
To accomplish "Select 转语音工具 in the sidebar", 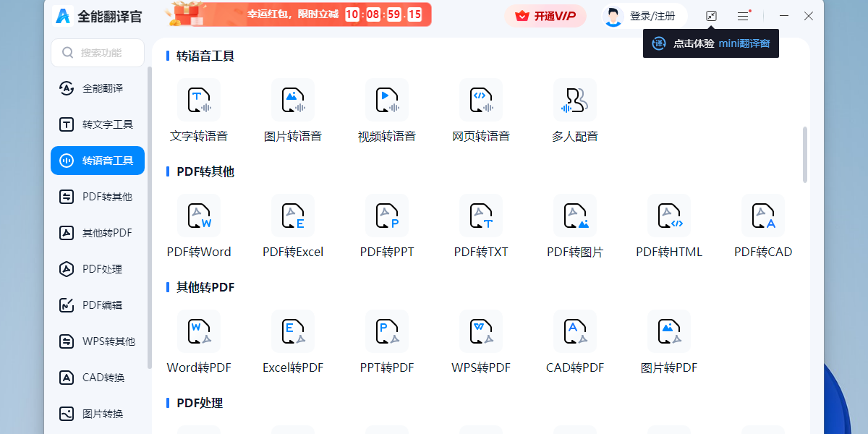I will click(x=98, y=161).
